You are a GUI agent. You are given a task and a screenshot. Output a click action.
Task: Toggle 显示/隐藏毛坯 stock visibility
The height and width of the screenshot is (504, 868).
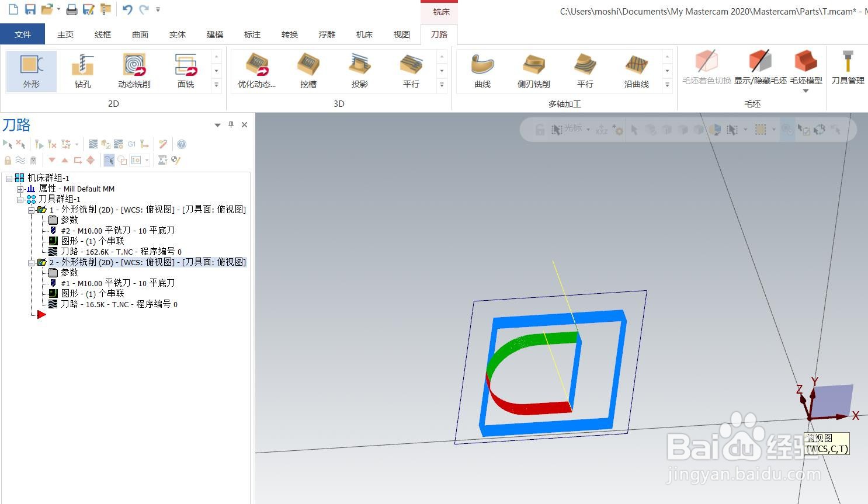click(x=760, y=67)
